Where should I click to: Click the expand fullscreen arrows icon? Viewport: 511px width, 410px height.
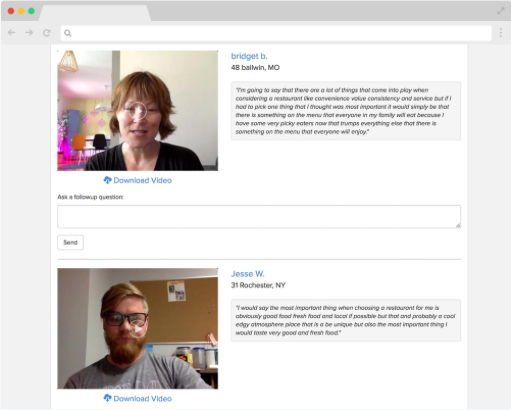pyautogui.click(x=500, y=11)
